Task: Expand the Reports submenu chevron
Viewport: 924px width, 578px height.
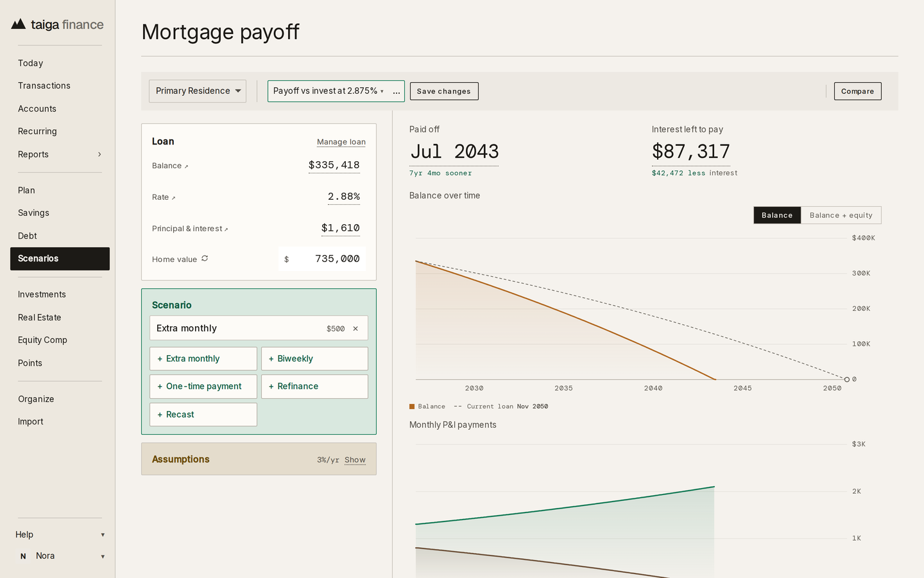Action: [x=99, y=154]
